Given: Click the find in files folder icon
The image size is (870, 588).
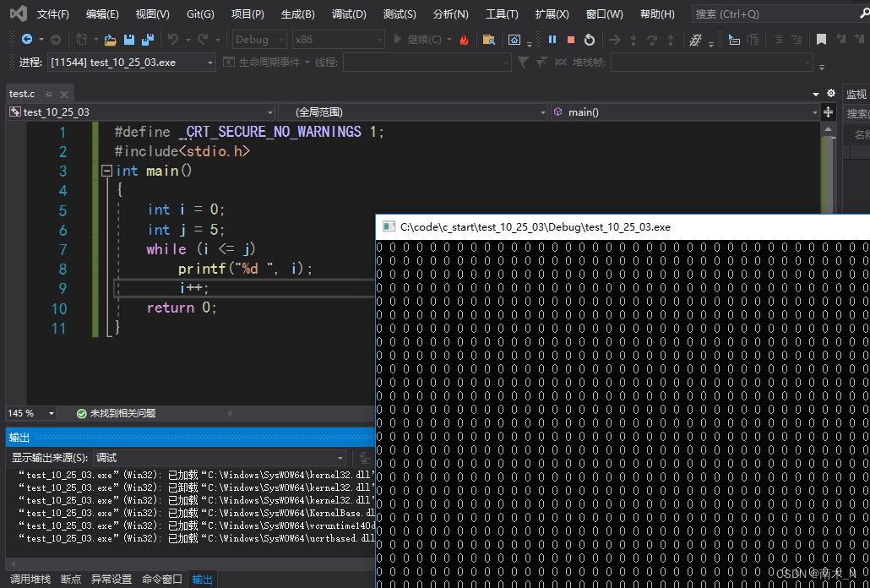Looking at the screenshot, I should tap(489, 40).
